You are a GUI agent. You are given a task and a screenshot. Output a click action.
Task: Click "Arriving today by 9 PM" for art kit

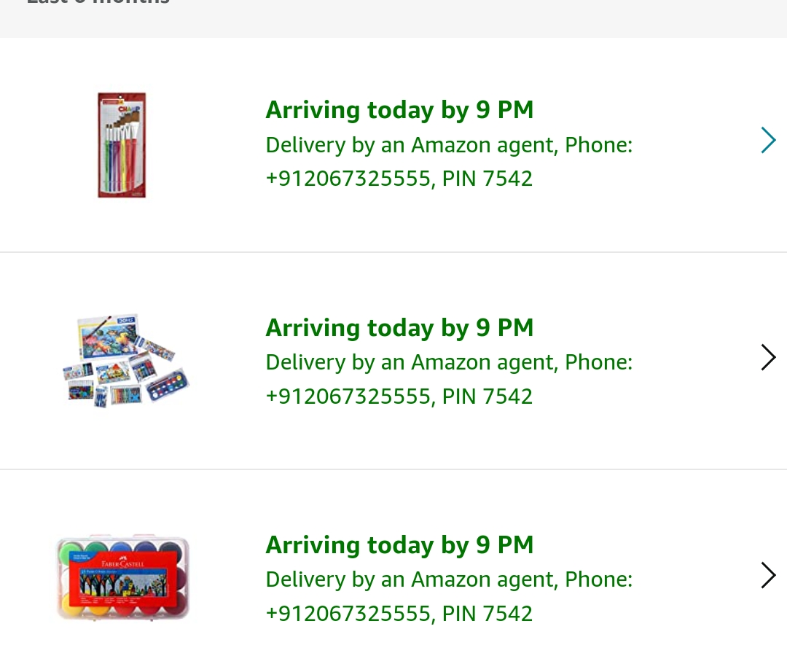pos(399,328)
